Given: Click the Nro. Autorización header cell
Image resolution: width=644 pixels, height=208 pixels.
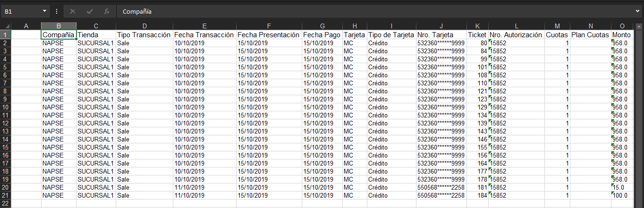Looking at the screenshot, I should coord(516,35).
